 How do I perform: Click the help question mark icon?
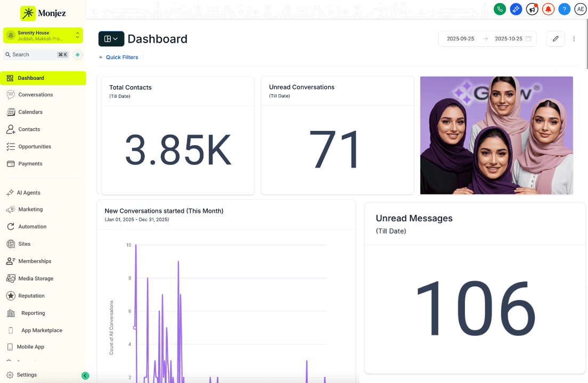[x=564, y=9]
